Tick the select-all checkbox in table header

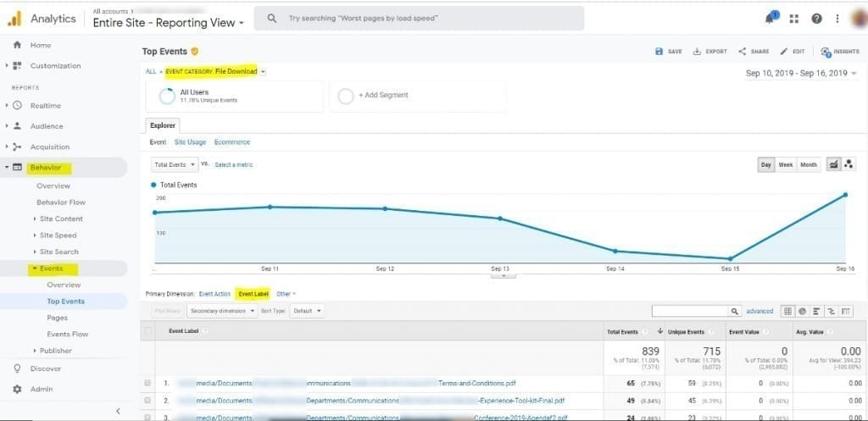click(147, 331)
